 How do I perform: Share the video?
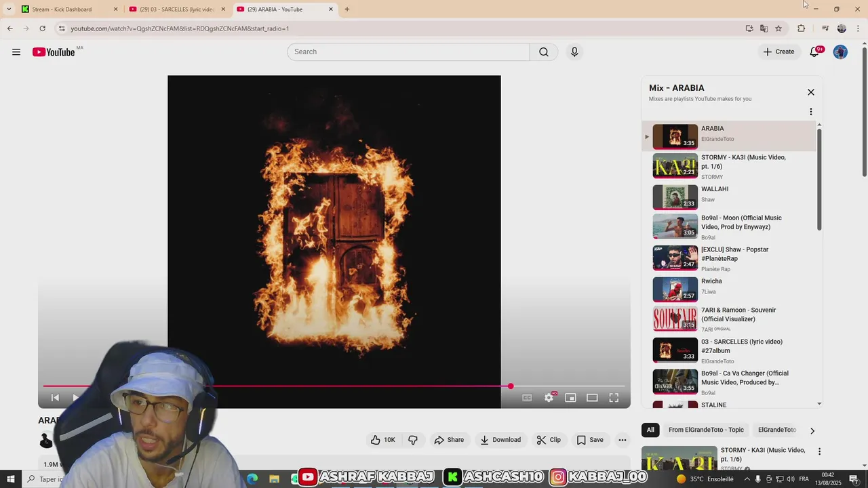[449, 440]
